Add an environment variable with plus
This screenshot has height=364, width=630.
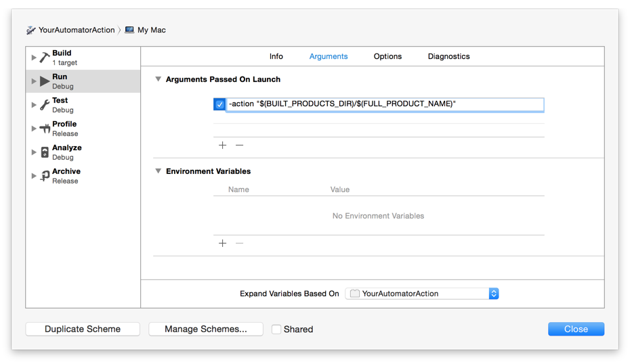(x=223, y=243)
